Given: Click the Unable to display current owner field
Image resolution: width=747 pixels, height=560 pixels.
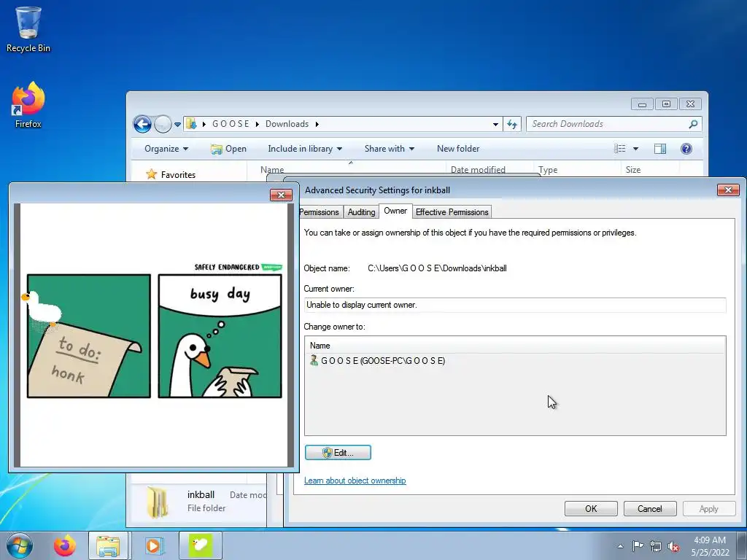Looking at the screenshot, I should [x=515, y=305].
